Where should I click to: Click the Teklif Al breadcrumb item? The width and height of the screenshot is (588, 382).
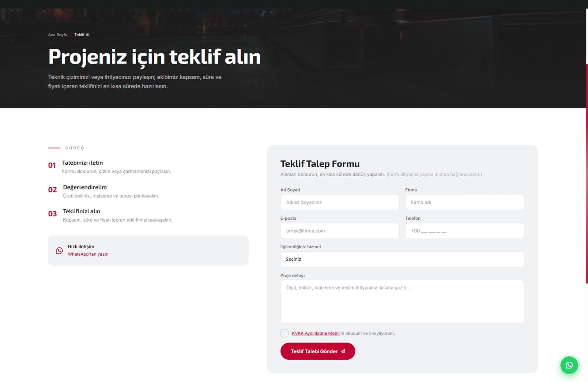[x=82, y=35]
